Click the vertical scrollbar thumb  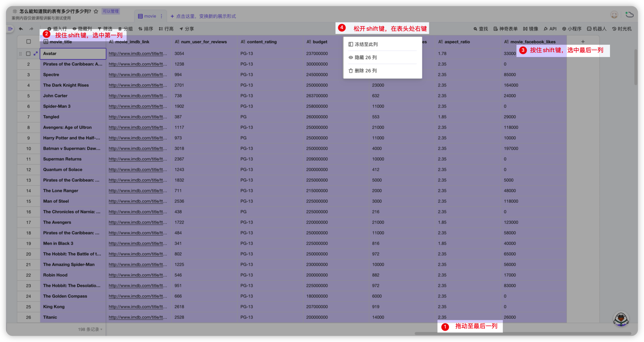pyautogui.click(x=635, y=67)
